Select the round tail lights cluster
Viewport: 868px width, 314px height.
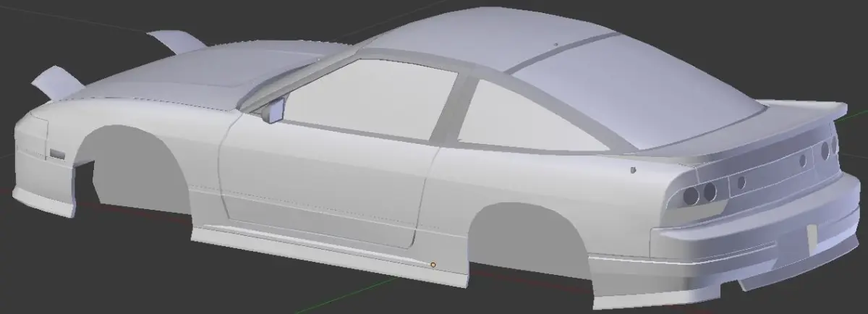point(702,192)
